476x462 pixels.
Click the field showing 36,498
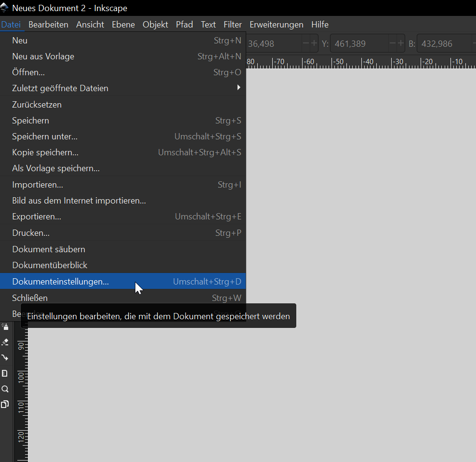[x=274, y=43]
